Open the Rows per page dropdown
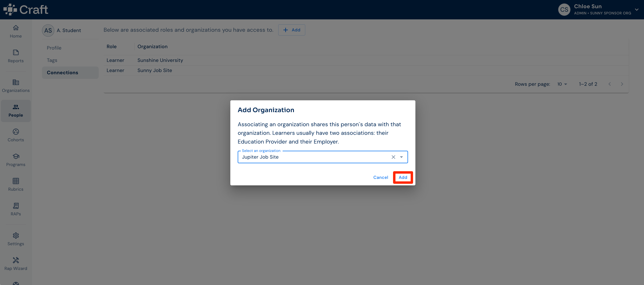 562,84
